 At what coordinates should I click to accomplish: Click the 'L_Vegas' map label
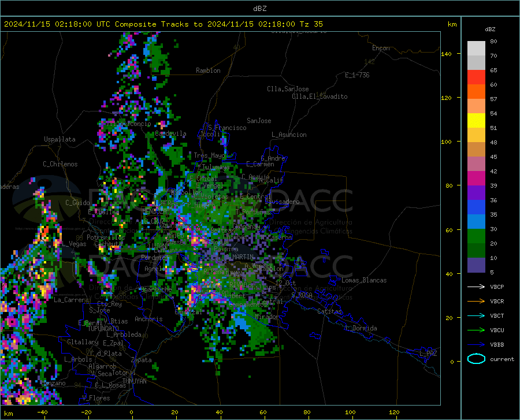coord(75,244)
